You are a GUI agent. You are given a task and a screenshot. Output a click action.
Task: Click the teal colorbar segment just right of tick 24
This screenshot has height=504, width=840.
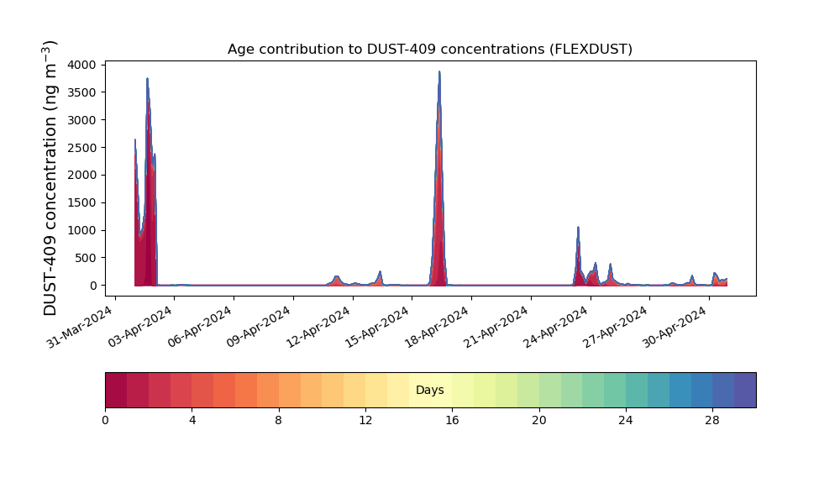click(x=637, y=390)
